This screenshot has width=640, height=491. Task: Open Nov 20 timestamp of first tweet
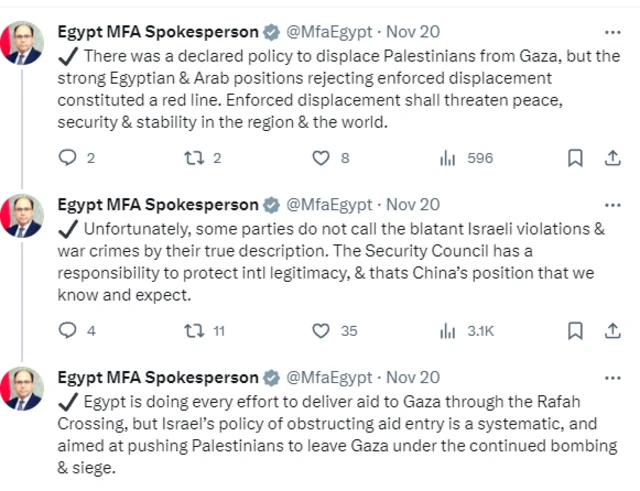(x=413, y=32)
